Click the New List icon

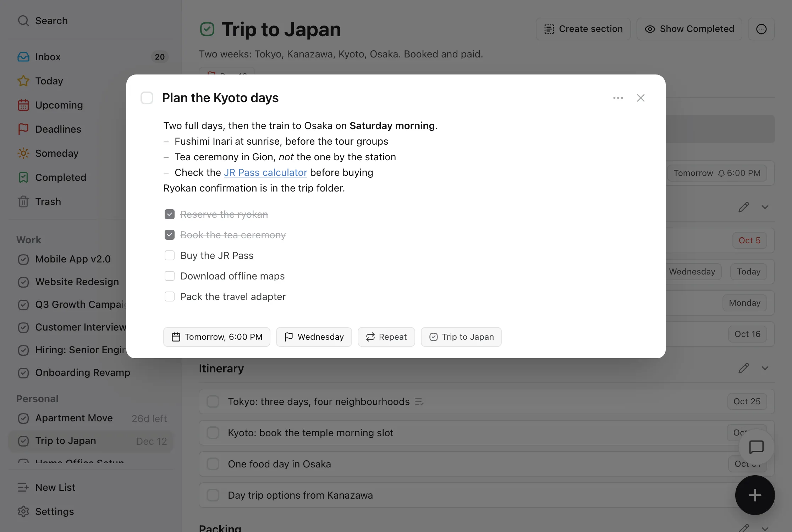click(x=23, y=487)
